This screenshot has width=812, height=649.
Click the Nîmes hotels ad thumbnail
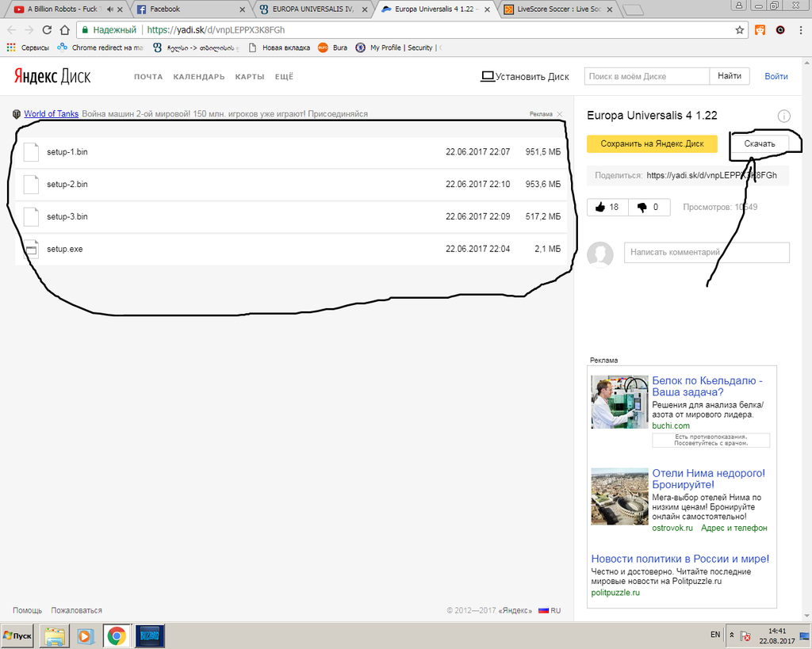pyautogui.click(x=620, y=497)
